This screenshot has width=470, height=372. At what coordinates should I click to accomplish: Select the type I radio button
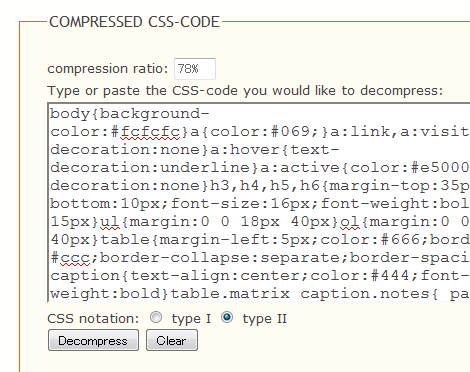click(156, 317)
